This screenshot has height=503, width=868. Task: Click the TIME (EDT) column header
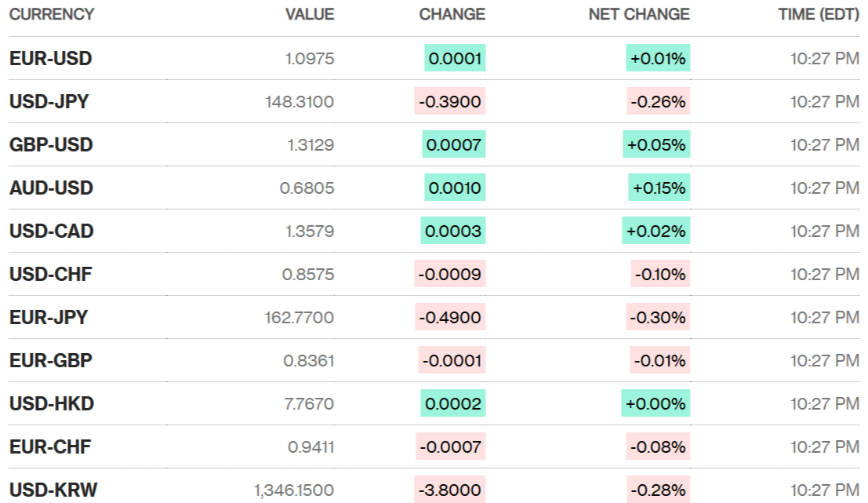pyautogui.click(x=818, y=14)
